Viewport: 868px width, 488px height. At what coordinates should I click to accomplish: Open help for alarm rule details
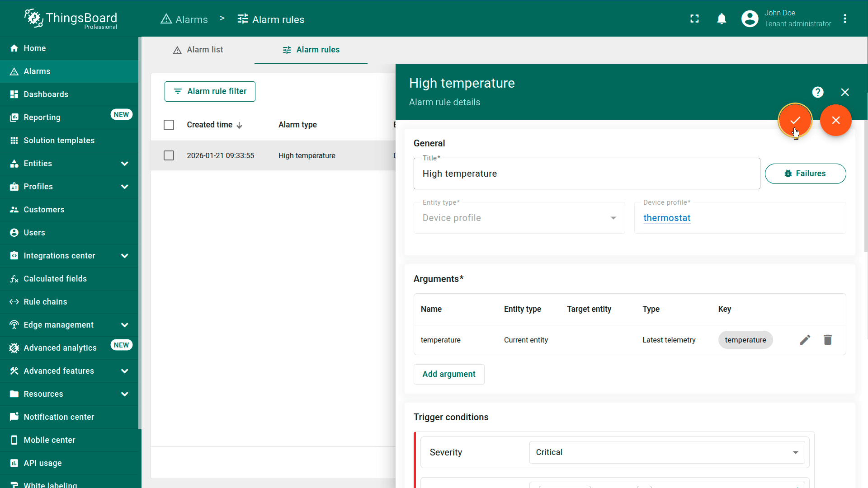tap(817, 92)
